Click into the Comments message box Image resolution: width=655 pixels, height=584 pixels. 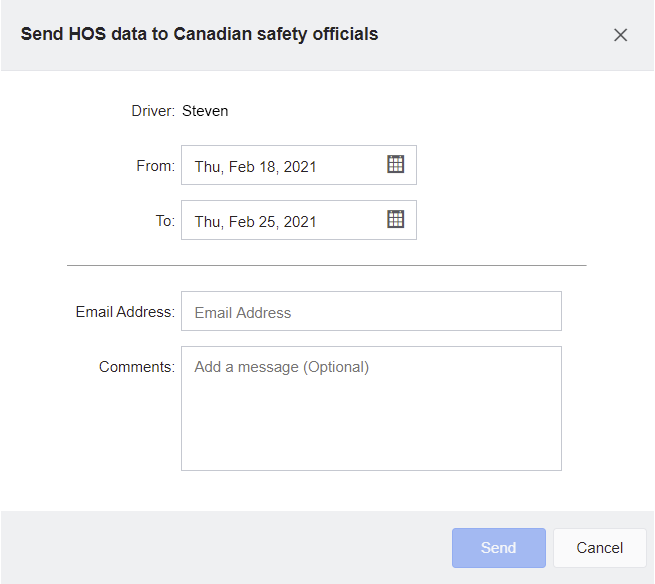[371, 409]
